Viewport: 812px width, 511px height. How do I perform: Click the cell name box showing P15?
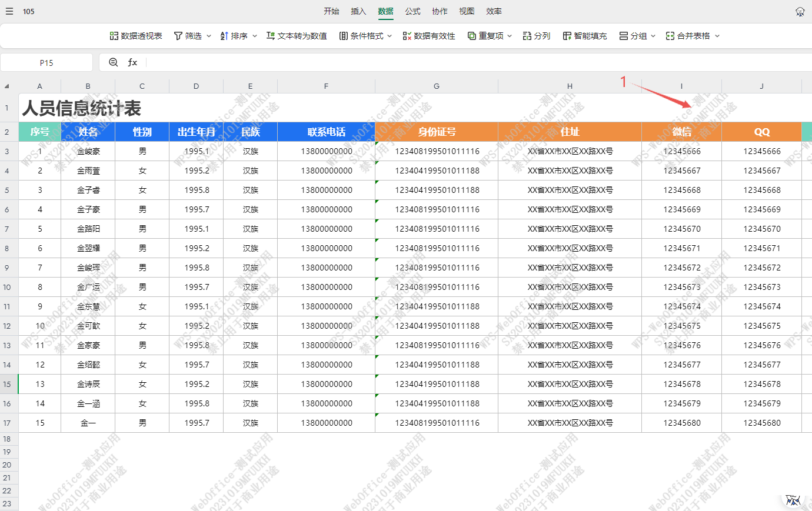click(x=46, y=62)
